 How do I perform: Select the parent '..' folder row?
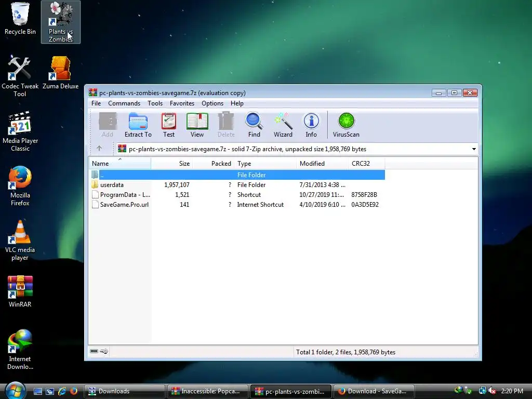[237, 175]
